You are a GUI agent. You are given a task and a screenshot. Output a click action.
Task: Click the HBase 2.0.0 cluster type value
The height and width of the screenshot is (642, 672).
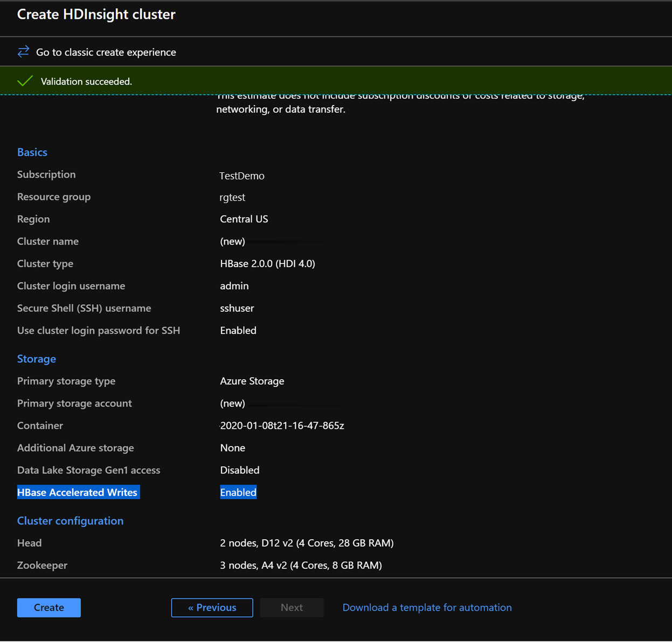[267, 263]
